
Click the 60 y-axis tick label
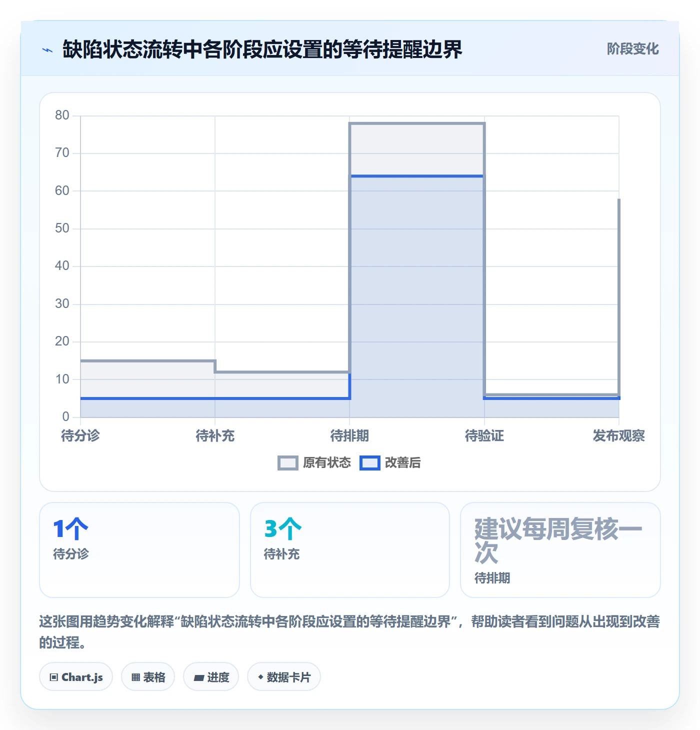pos(62,191)
